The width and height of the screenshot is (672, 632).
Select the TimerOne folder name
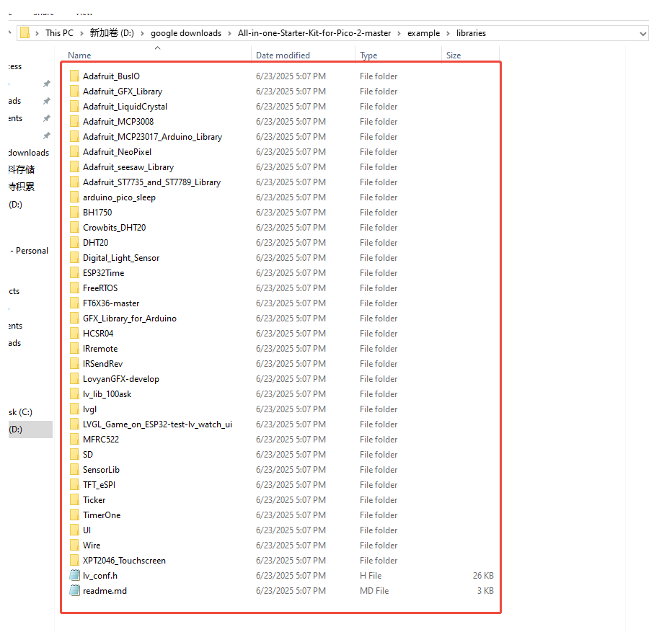(102, 515)
